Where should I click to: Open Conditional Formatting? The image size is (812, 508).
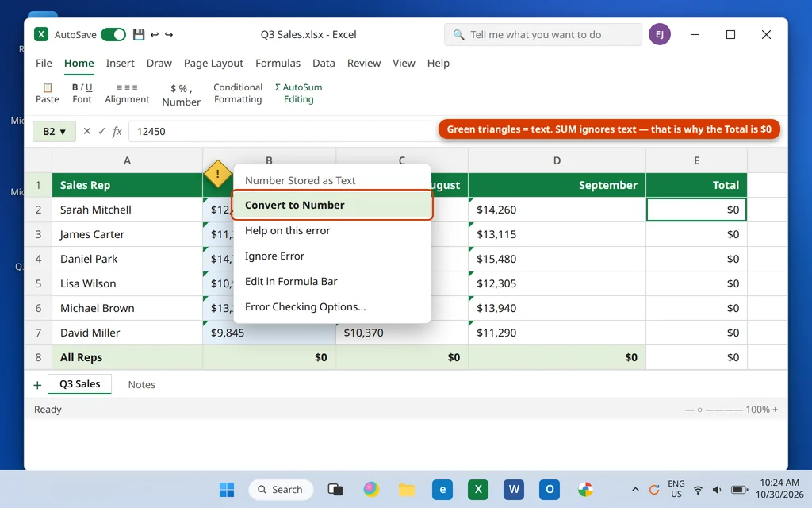coord(238,94)
